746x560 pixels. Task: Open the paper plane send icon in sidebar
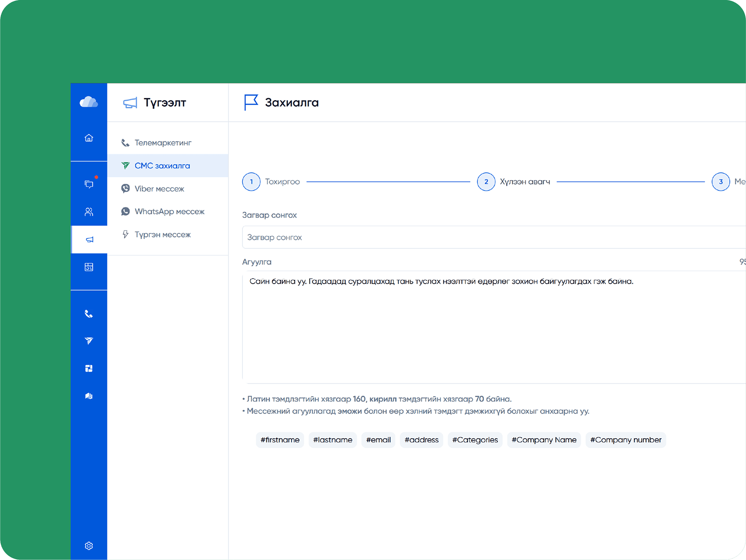pyautogui.click(x=89, y=341)
